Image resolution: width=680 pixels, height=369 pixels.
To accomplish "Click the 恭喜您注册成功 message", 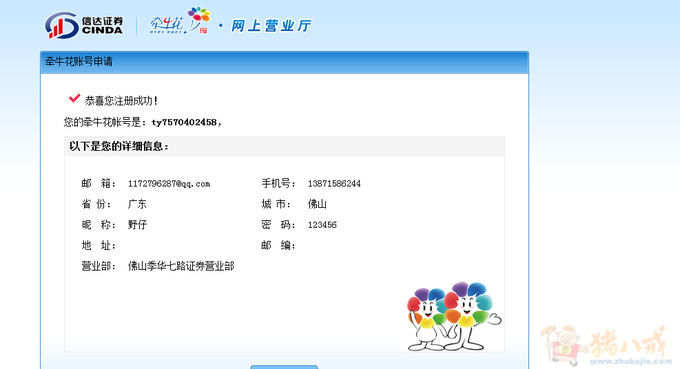I will (x=121, y=101).
